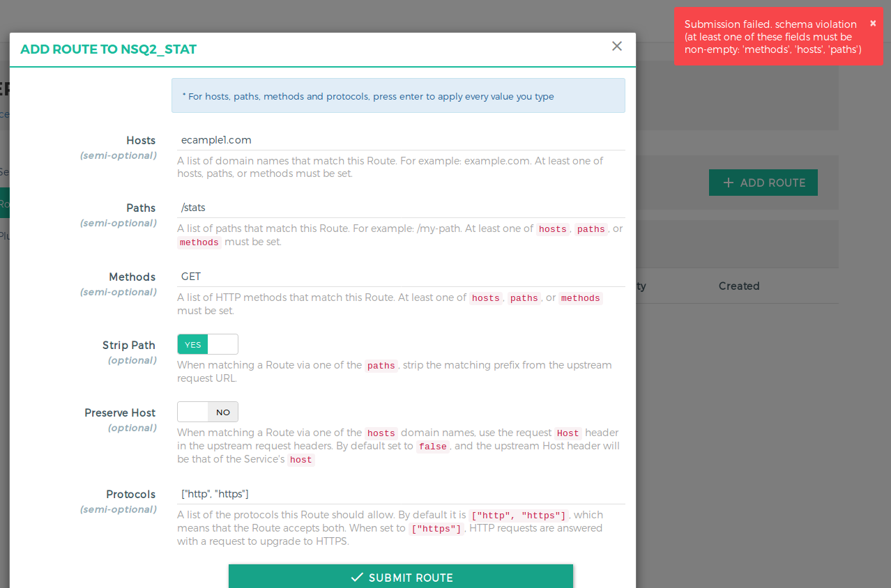The width and height of the screenshot is (891, 588).
Task: Dismiss the submission failed error notification
Action: tap(873, 23)
